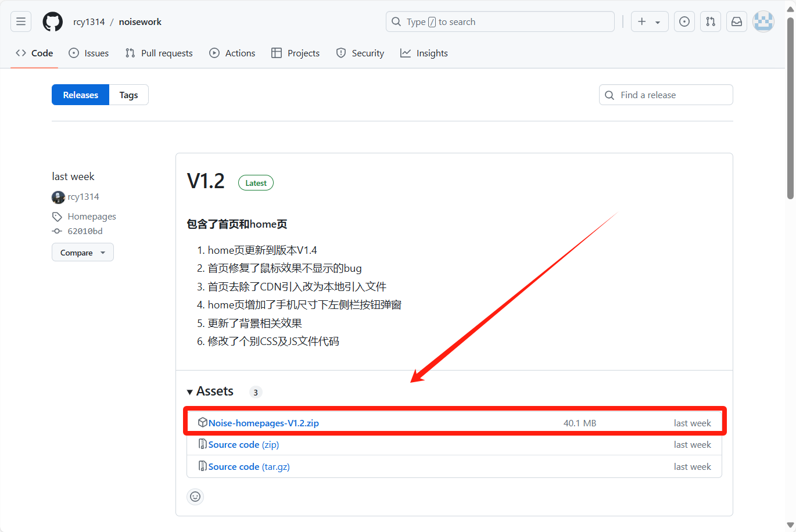This screenshot has width=796, height=532.
Task: Open the pull requests header icon
Action: [711, 21]
